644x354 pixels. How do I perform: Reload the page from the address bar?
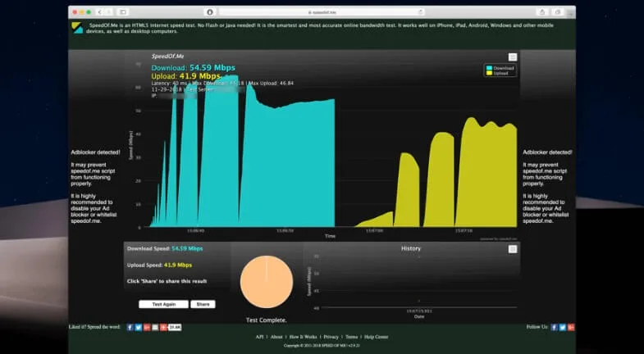[421, 12]
